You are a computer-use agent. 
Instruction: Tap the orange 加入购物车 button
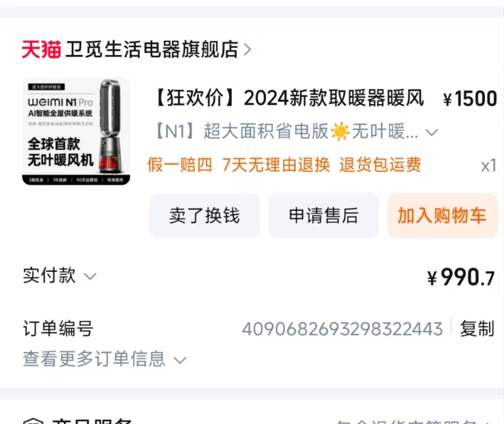pyautogui.click(x=443, y=215)
